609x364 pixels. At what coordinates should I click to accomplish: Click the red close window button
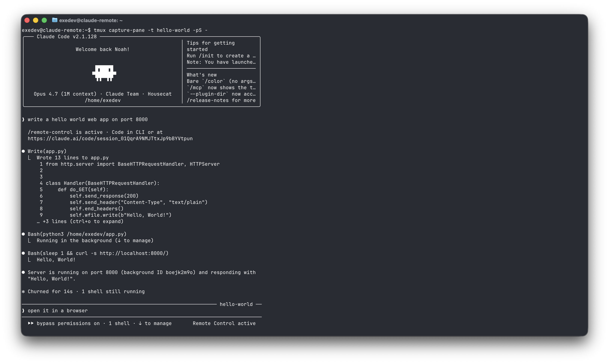(27, 20)
